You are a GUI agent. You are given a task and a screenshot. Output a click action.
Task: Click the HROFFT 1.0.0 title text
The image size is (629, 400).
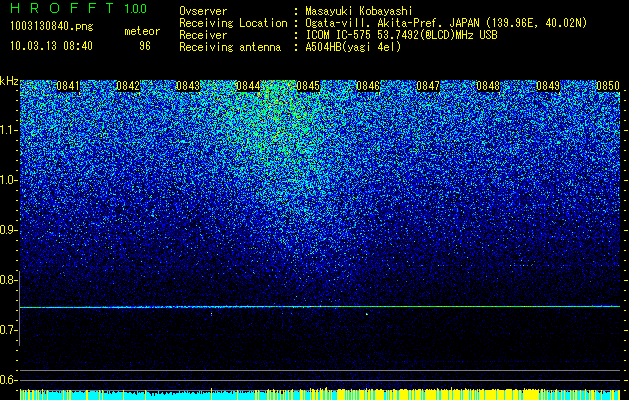[78, 8]
